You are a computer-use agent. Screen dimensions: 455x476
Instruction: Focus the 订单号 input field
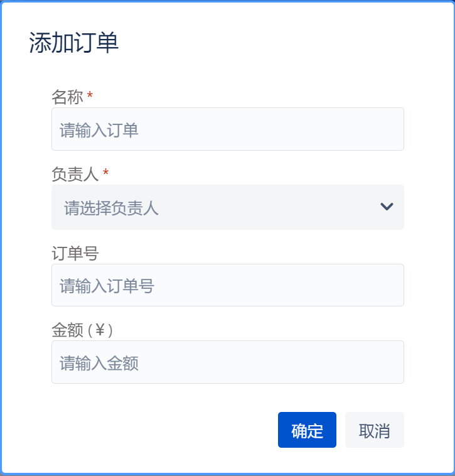pyautogui.click(x=227, y=285)
